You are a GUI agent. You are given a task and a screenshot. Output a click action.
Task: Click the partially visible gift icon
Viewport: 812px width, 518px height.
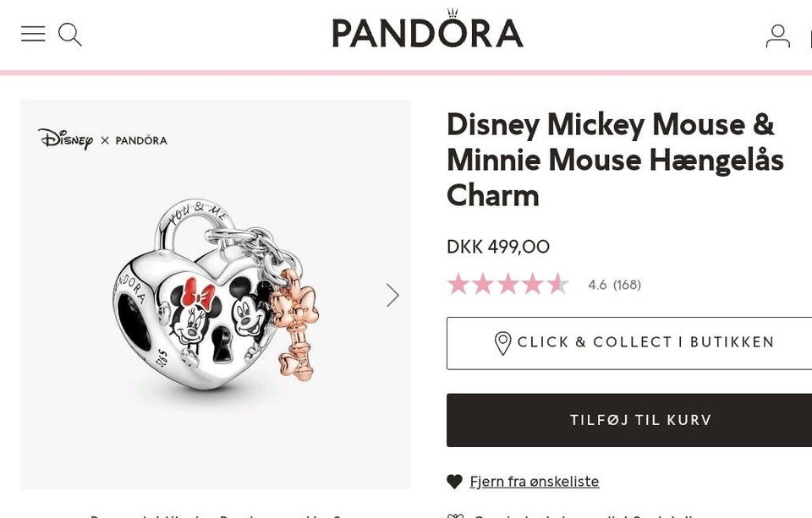click(455, 515)
